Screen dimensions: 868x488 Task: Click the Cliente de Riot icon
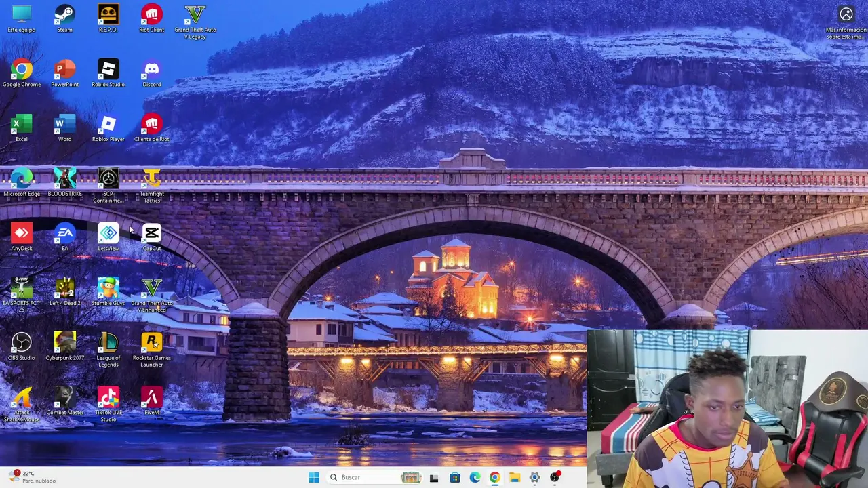click(151, 128)
